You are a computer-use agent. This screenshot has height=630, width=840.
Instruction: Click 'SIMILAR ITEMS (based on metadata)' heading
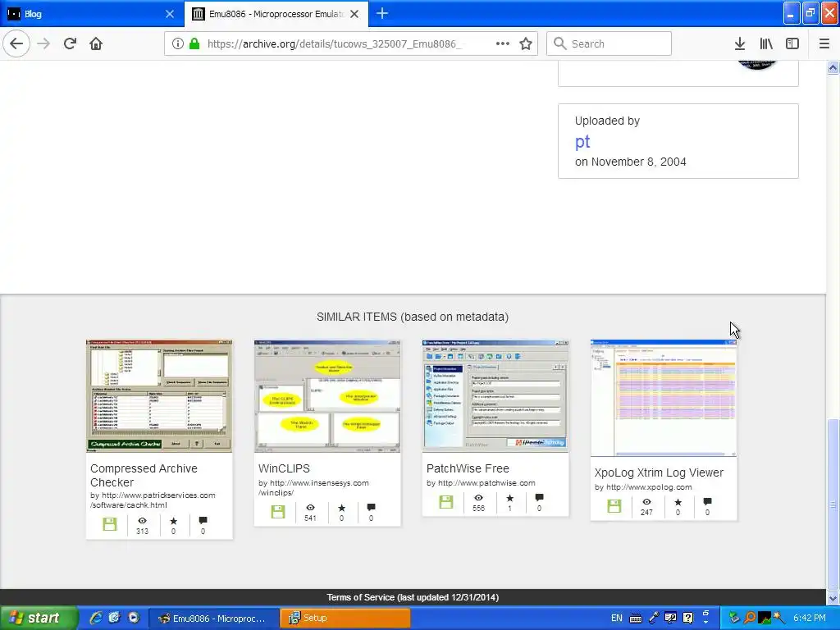click(x=413, y=317)
